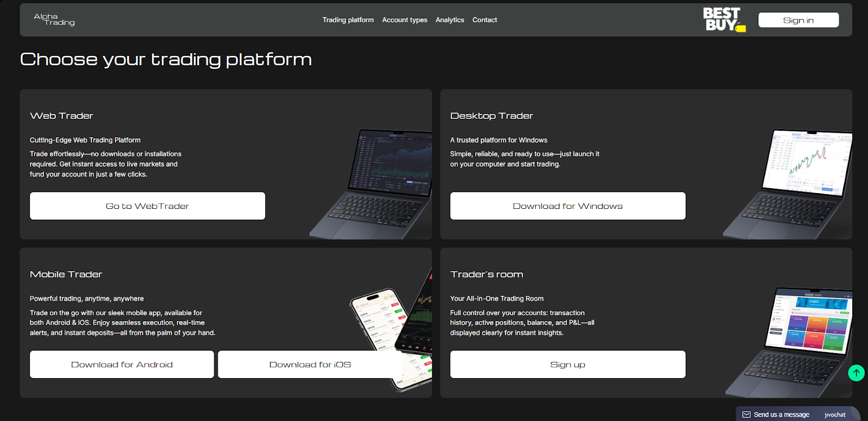Click Download for Windows button
The height and width of the screenshot is (421, 868).
pyautogui.click(x=567, y=206)
